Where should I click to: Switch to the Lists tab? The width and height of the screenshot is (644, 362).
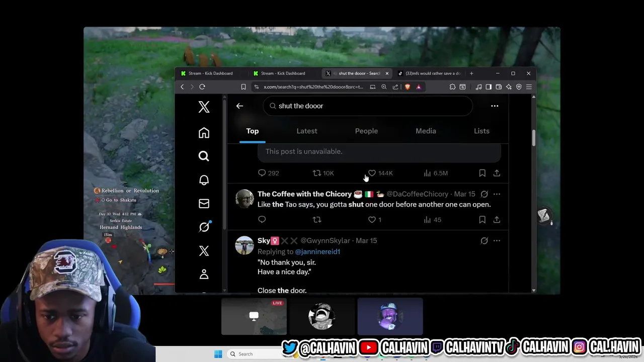pos(481,131)
